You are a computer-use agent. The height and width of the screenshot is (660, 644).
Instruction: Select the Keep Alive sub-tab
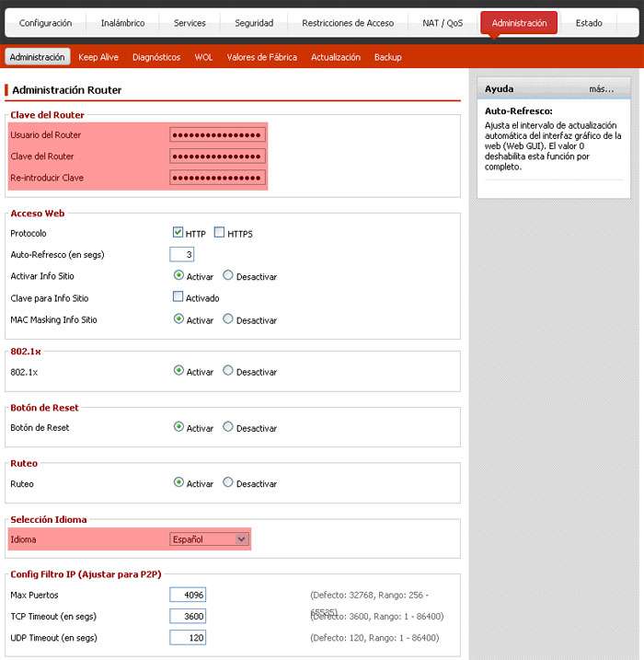pyautogui.click(x=98, y=57)
